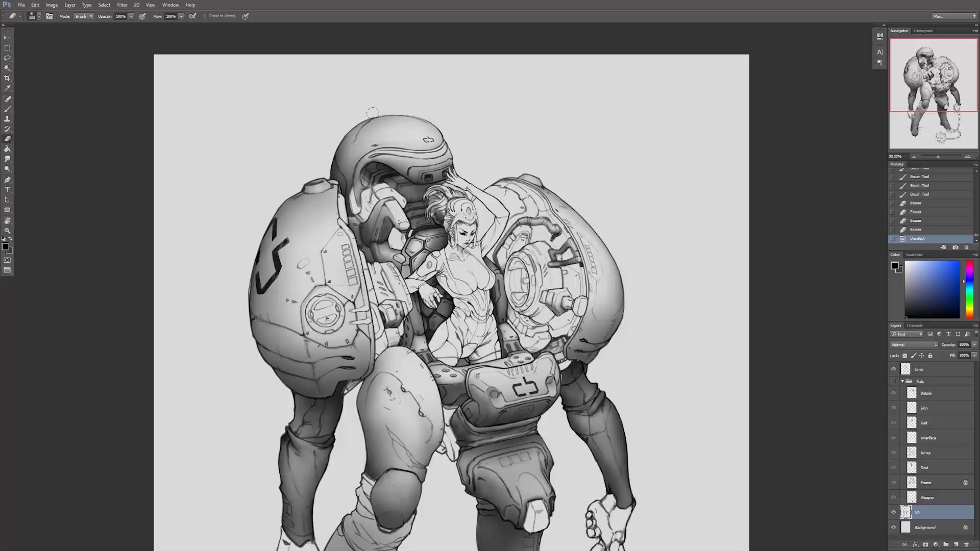Click the create new layer icon
The width and height of the screenshot is (980, 551).
click(956, 544)
